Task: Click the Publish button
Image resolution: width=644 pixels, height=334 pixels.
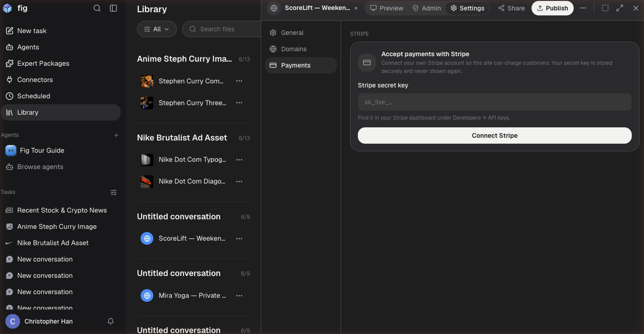Action: click(x=552, y=8)
